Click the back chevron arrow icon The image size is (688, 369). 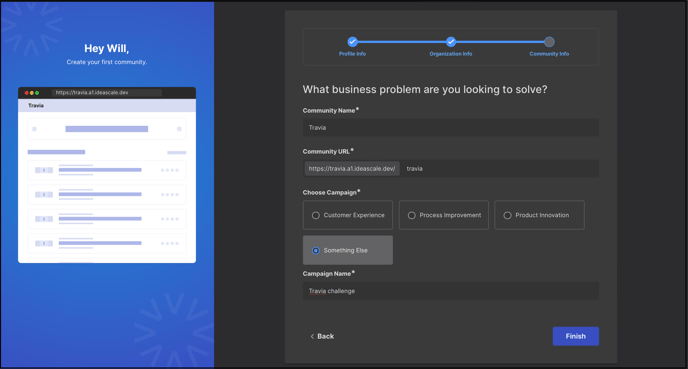[x=312, y=336]
